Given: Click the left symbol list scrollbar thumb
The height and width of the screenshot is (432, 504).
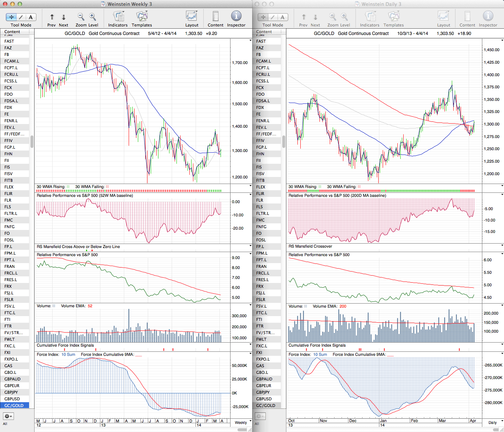Looking at the screenshot, I should tap(32, 141).
